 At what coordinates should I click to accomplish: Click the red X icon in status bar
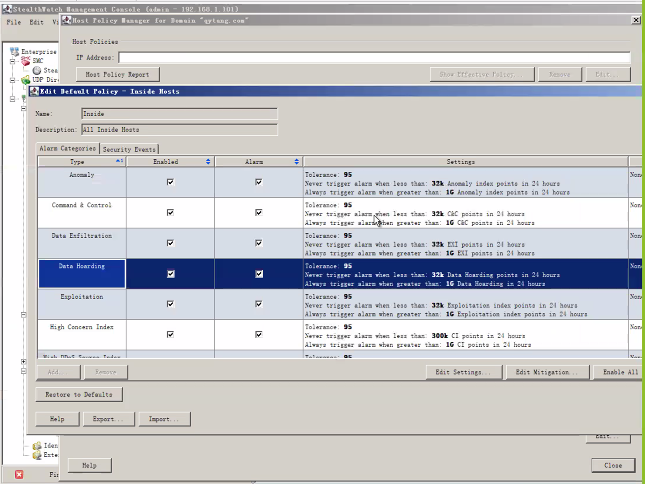(x=19, y=475)
